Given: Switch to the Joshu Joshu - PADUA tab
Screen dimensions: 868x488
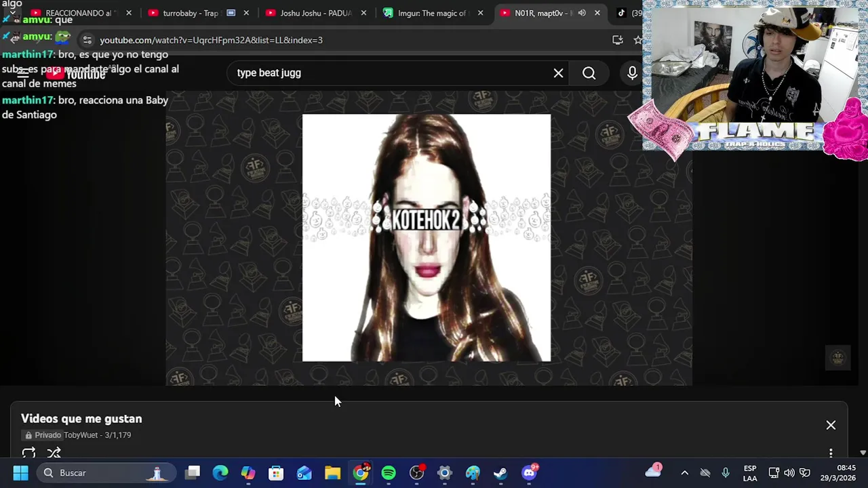Looking at the screenshot, I should tap(315, 13).
